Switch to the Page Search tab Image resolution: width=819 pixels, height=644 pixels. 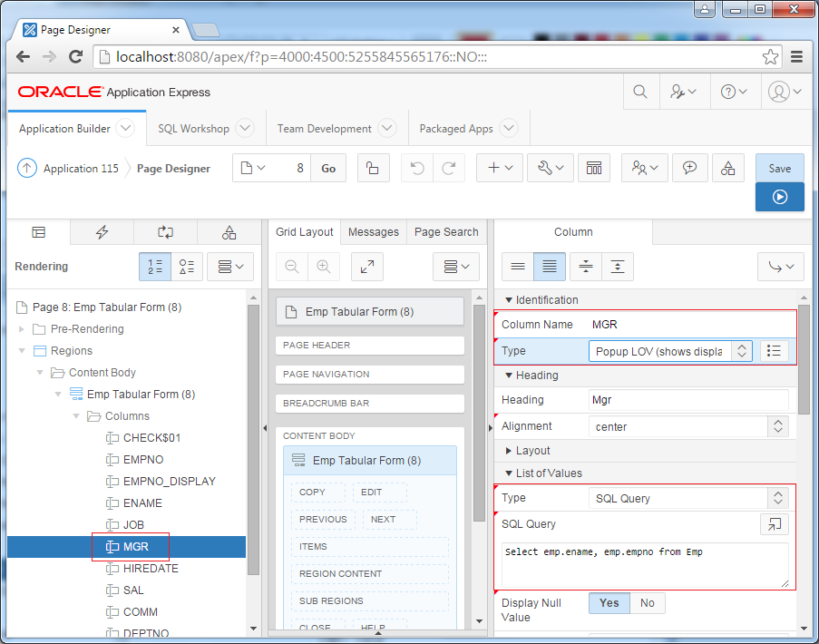(x=446, y=232)
